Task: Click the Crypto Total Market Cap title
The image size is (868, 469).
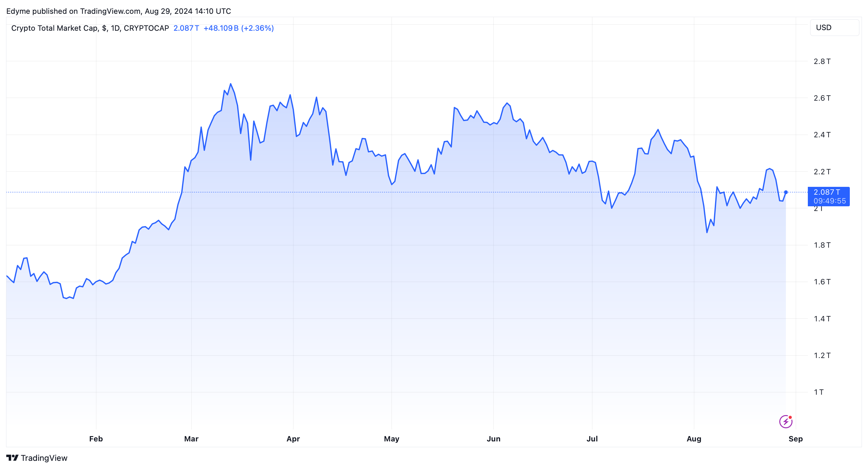Action: [x=55, y=28]
